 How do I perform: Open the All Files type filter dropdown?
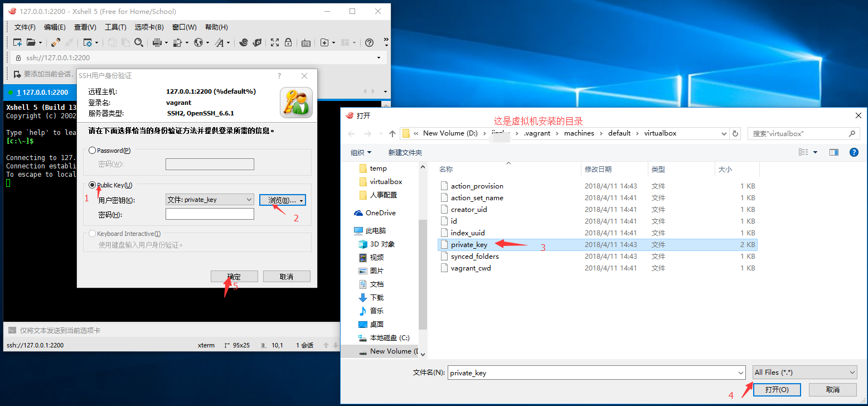852,373
